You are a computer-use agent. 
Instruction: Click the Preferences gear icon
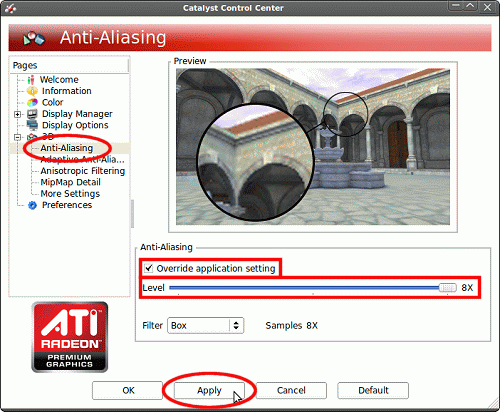tap(32, 205)
